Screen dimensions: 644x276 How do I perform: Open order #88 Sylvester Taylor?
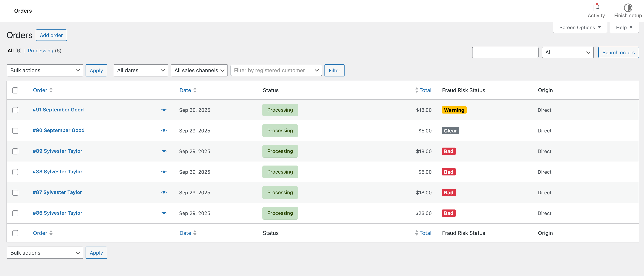point(57,172)
